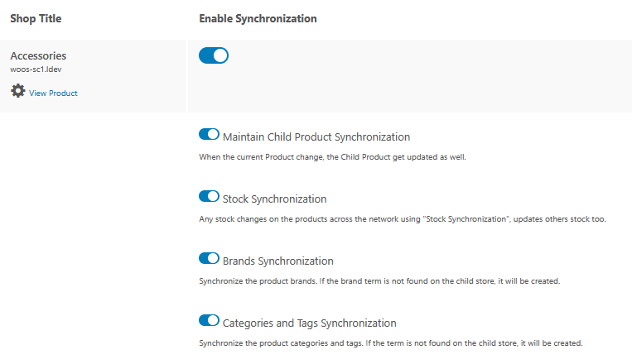632x364 pixels.
Task: Toggle Categories and Tags Synchronization switch
Action: 209,321
